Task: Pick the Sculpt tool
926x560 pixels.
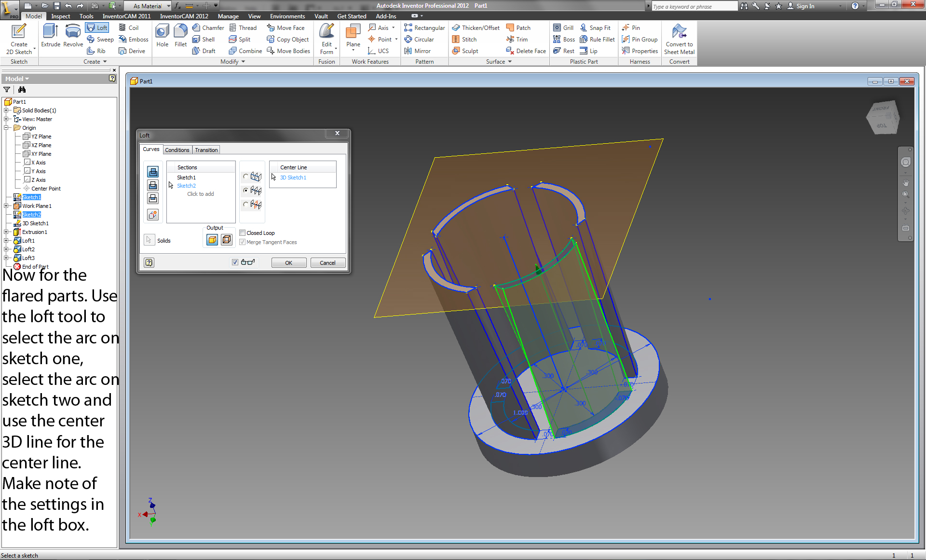Action: [x=465, y=51]
